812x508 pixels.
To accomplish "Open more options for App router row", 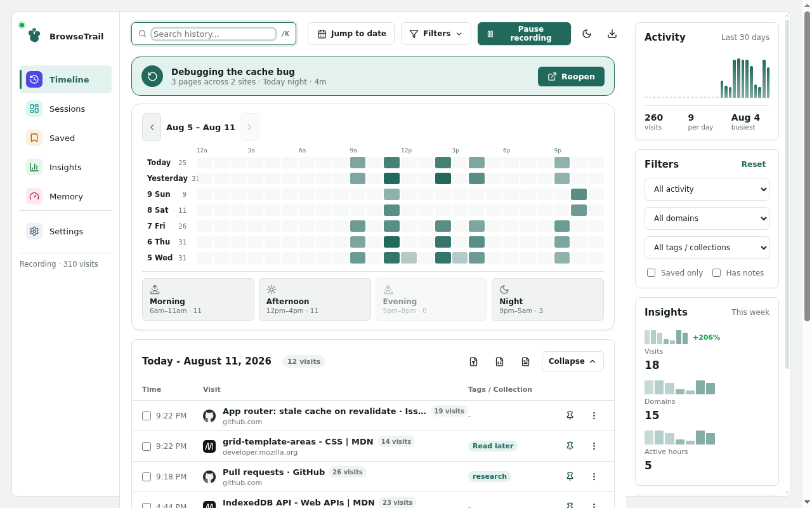I will tap(594, 416).
